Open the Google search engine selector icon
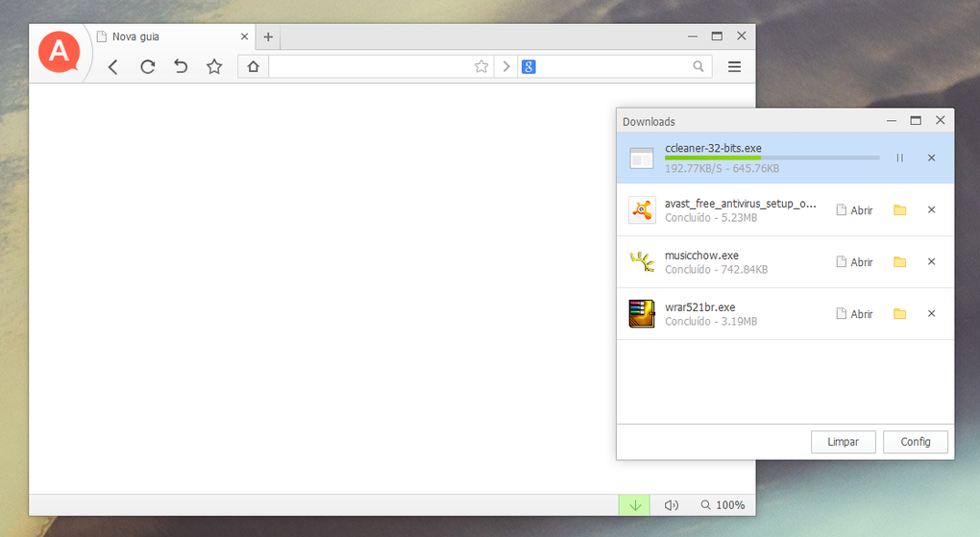The image size is (980, 537). tap(528, 66)
